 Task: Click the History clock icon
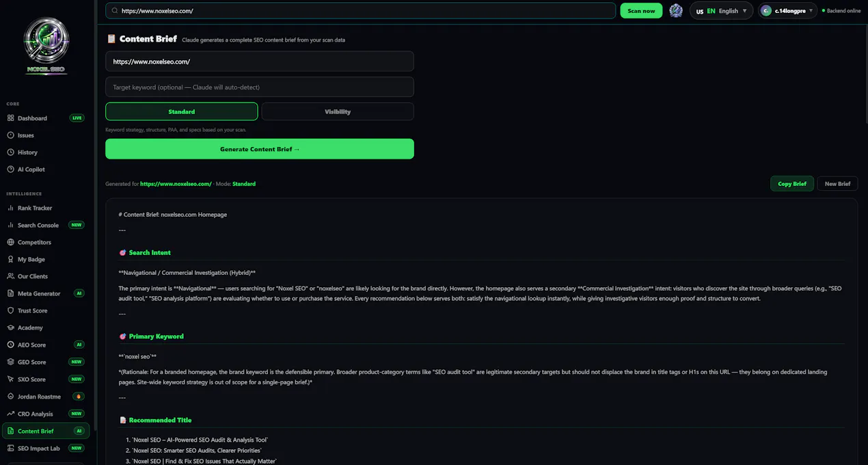click(x=10, y=152)
